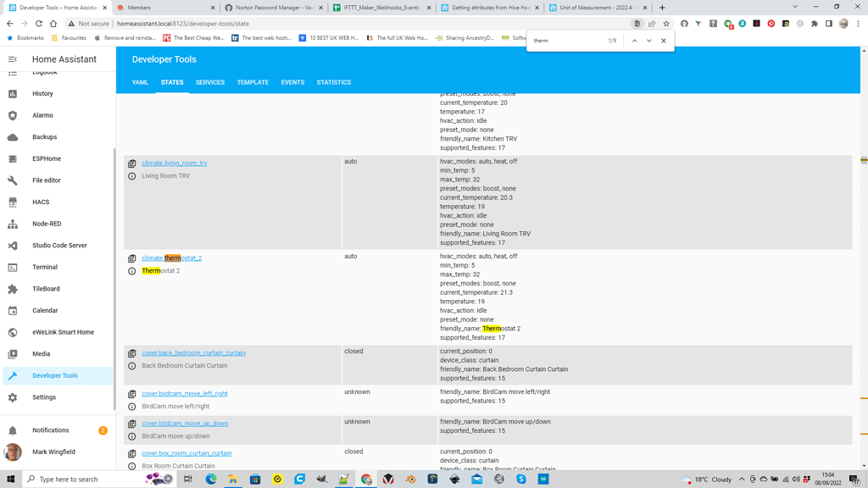Viewport: 868px width, 488px height.
Task: Open the browser tab search dropdown
Action: [795, 7]
